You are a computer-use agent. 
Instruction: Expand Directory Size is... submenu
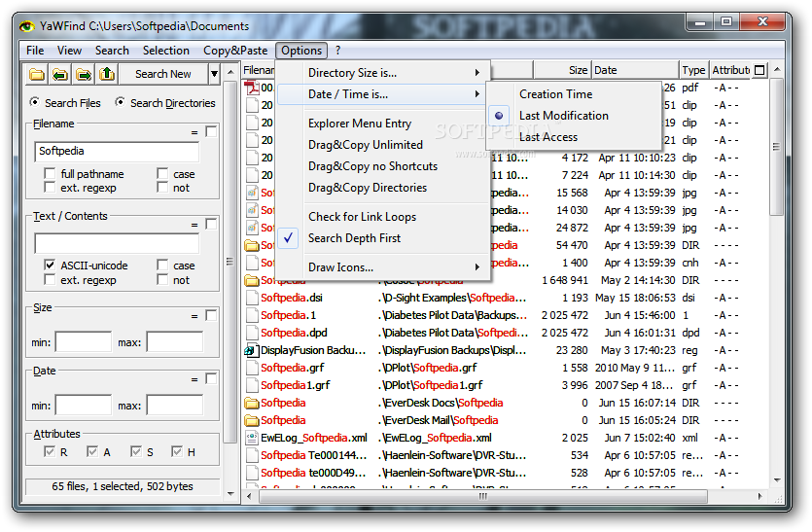383,73
